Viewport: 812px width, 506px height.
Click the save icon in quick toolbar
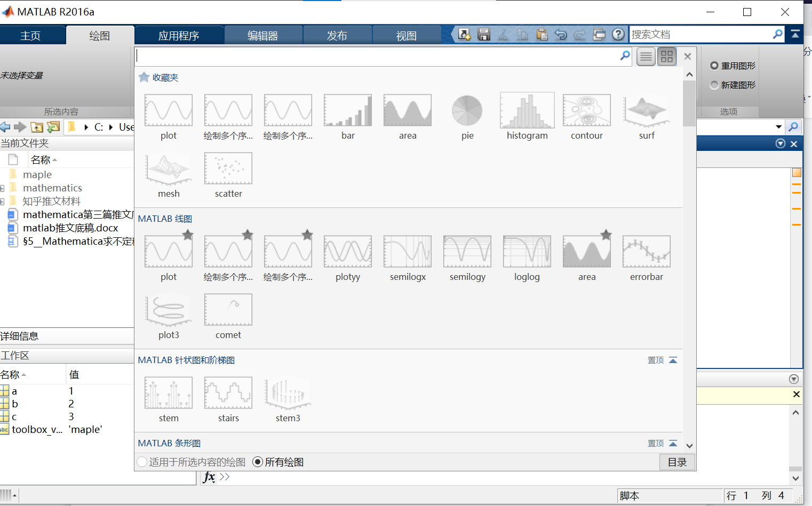click(x=484, y=35)
